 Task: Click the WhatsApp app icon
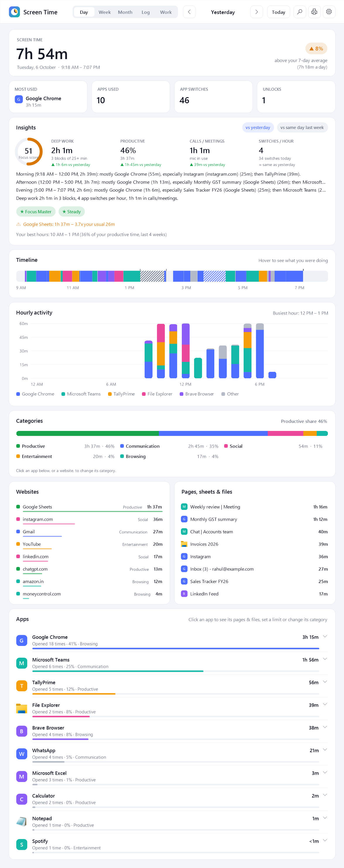(x=22, y=754)
